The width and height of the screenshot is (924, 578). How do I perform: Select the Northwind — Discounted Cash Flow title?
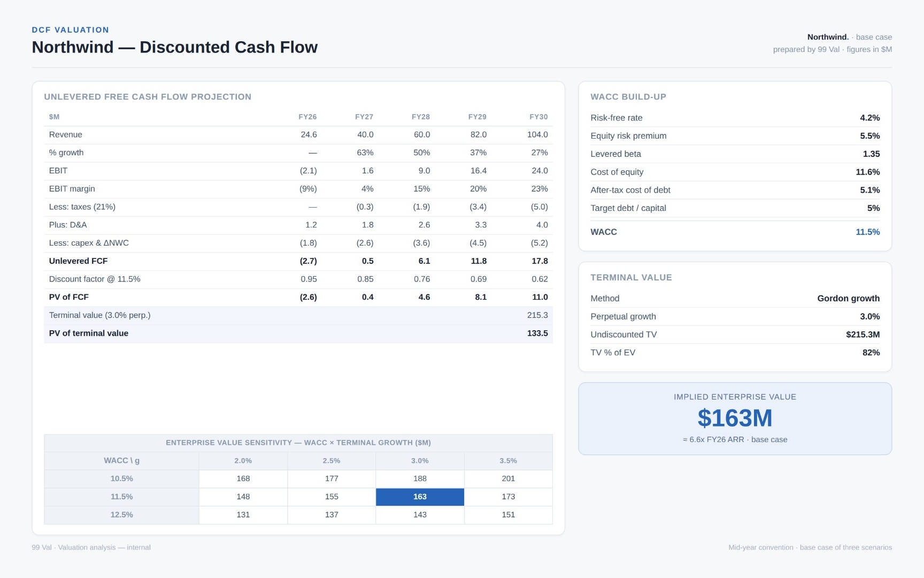click(x=175, y=47)
